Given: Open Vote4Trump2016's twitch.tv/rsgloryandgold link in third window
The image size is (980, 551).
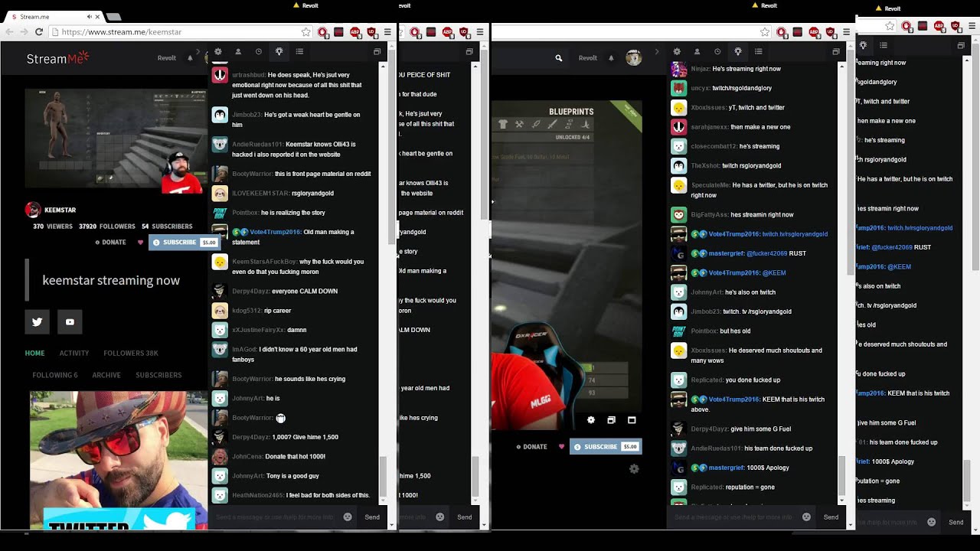Looking at the screenshot, I should click(x=795, y=234).
